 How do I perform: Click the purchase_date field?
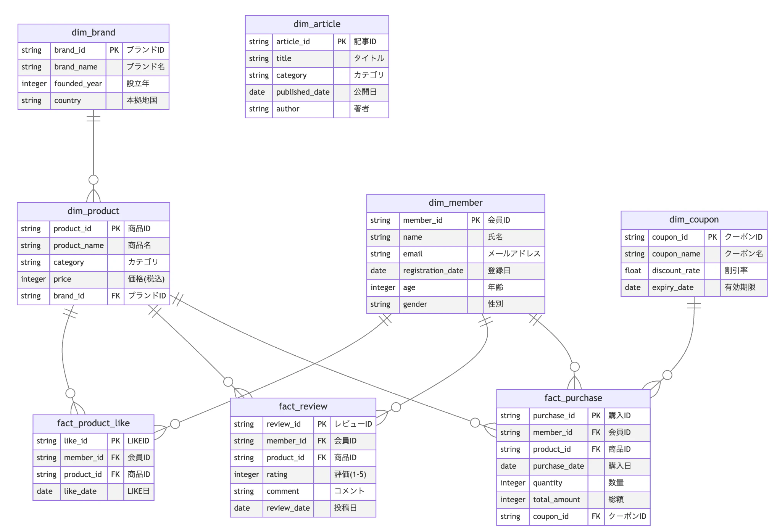558,466
